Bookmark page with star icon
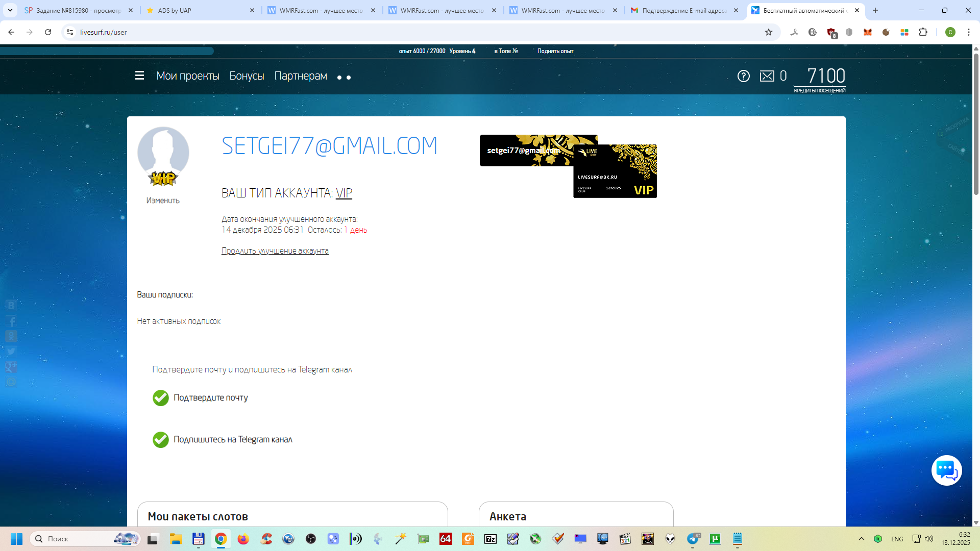The image size is (980, 551). [769, 32]
